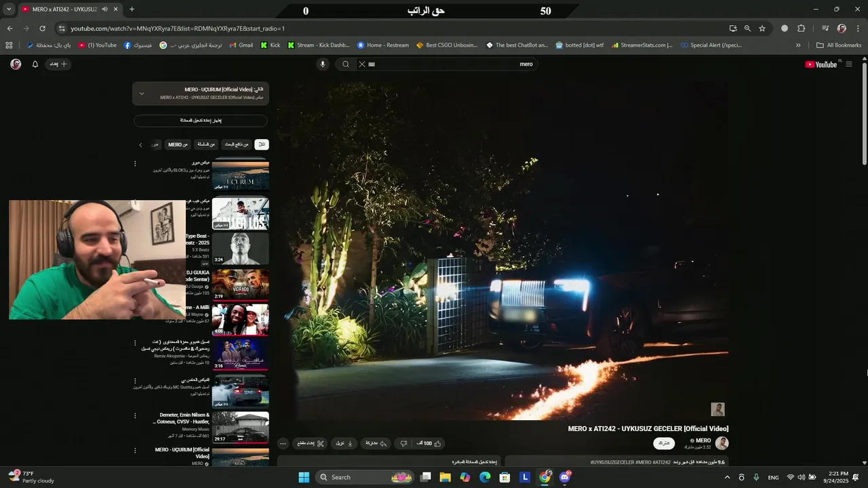This screenshot has height=488, width=868.
Task: Select the من MERO filter chip
Action: click(178, 144)
